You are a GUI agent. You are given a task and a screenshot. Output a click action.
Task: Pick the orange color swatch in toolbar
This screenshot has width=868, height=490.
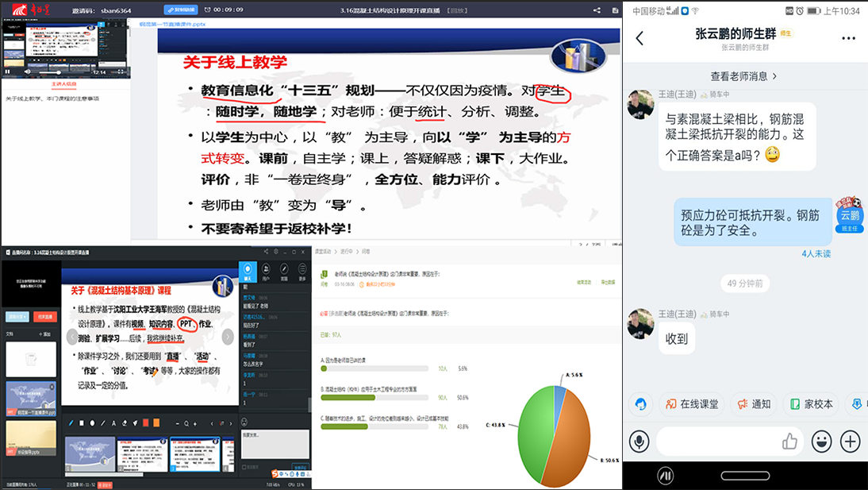(156, 422)
